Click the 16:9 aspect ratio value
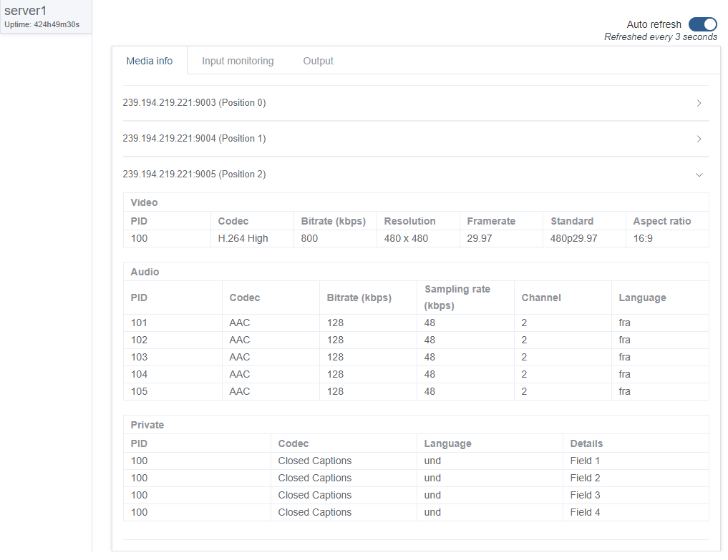The width and height of the screenshot is (728, 560). (644, 238)
